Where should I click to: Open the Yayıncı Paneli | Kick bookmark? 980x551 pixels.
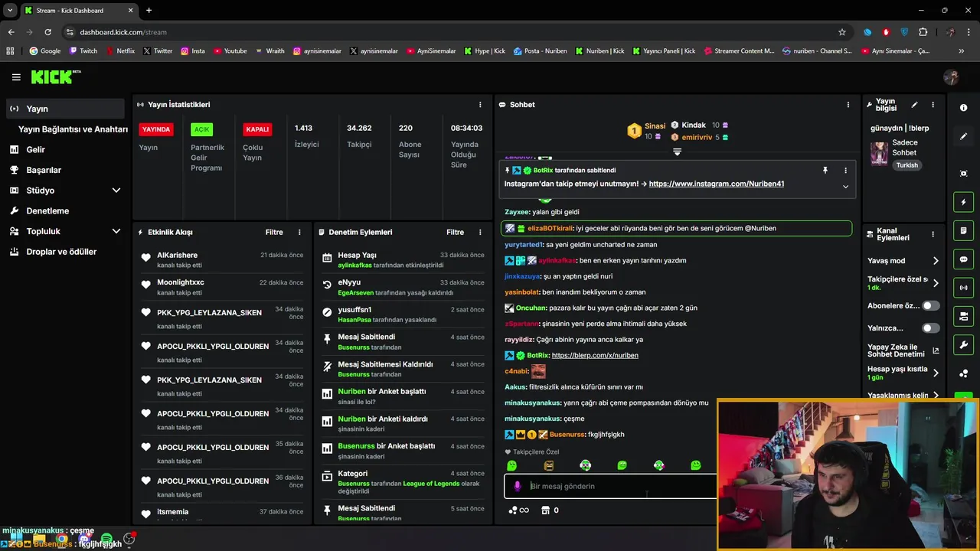pyautogui.click(x=663, y=51)
